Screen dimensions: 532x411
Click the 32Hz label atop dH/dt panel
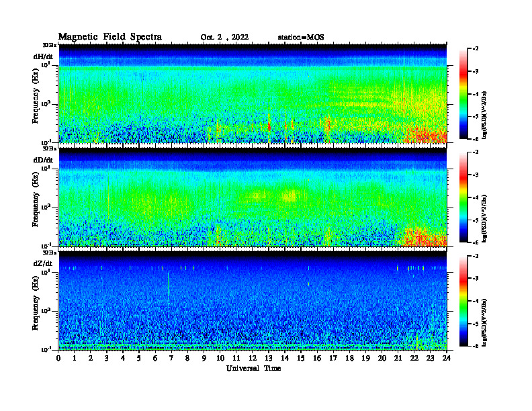[x=49, y=45]
